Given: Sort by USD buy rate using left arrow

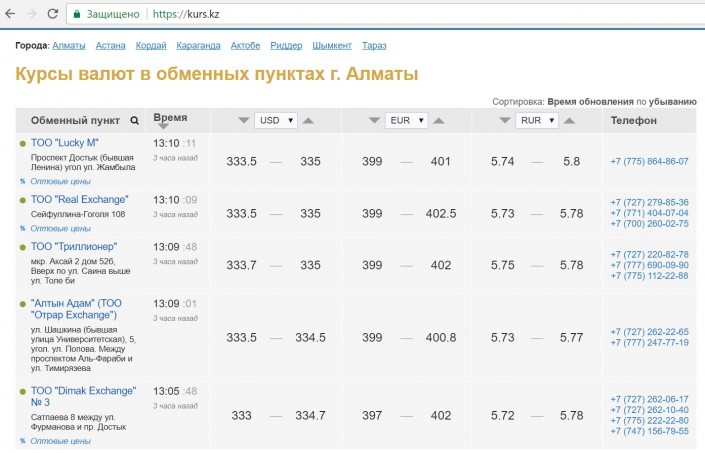Looking at the screenshot, I should [243, 121].
